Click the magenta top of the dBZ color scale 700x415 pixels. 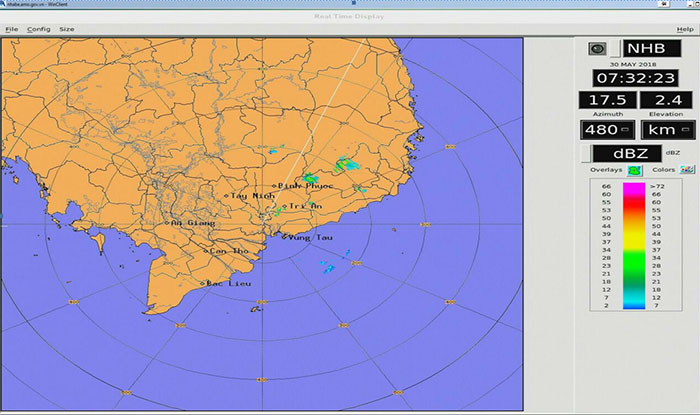634,188
